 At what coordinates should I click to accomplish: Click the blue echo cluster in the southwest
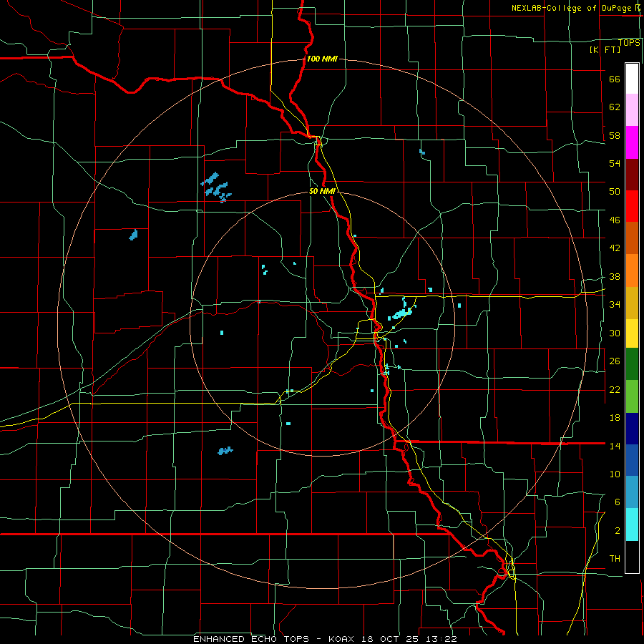point(225,451)
